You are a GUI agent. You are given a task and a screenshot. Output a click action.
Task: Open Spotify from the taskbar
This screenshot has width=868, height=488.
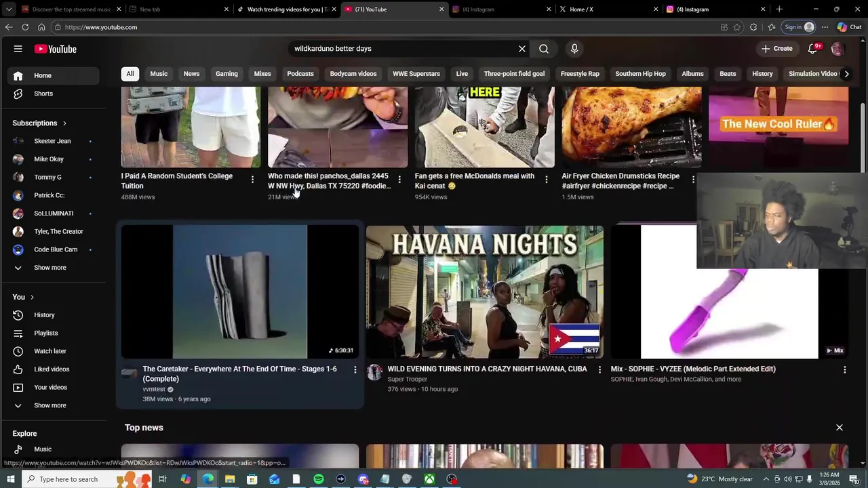tap(318, 479)
